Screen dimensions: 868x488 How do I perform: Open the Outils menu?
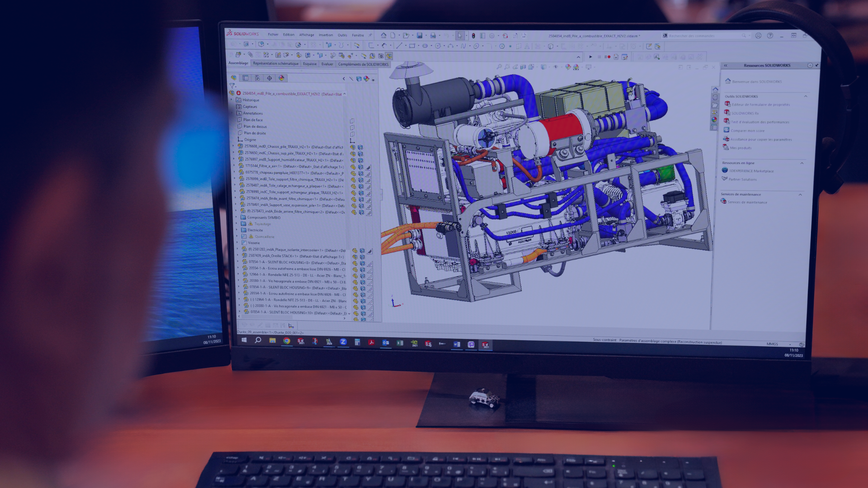click(343, 35)
